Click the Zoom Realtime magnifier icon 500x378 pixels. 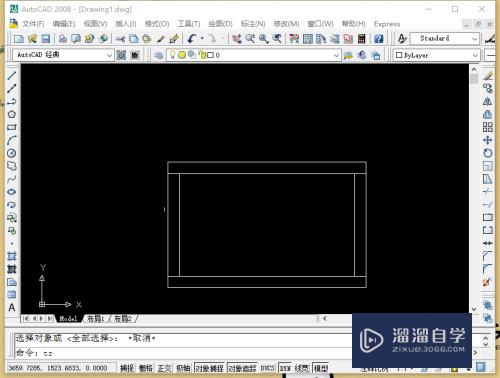click(250, 39)
